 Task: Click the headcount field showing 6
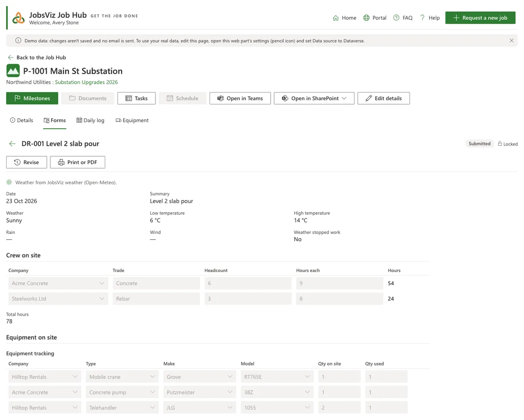248,283
